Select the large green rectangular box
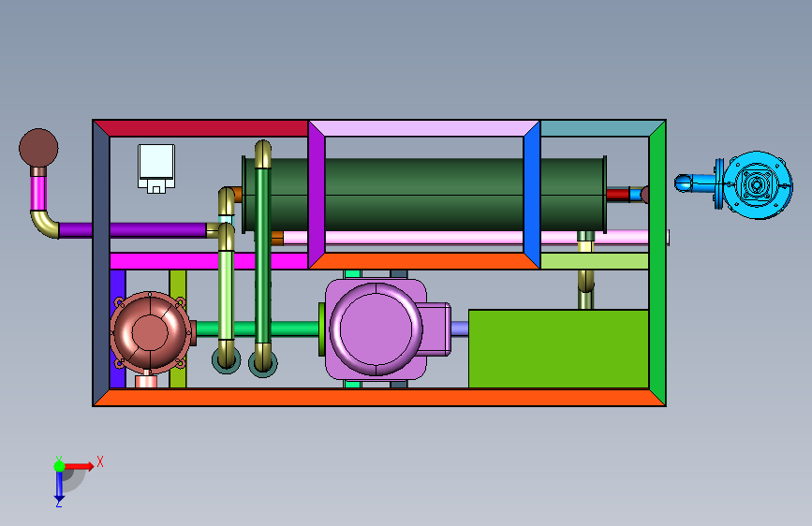 tap(558, 348)
